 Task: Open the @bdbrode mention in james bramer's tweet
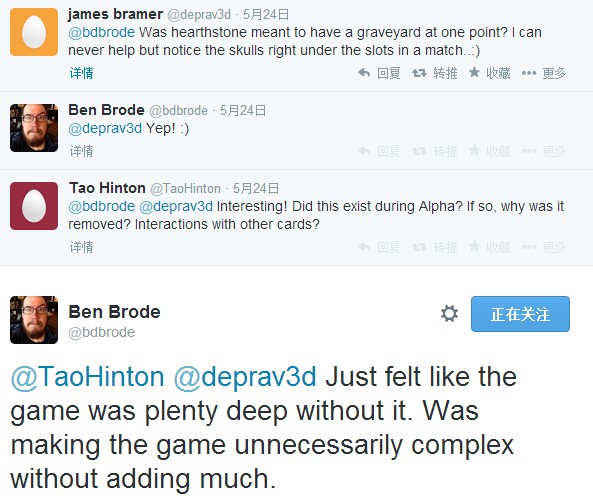101,33
